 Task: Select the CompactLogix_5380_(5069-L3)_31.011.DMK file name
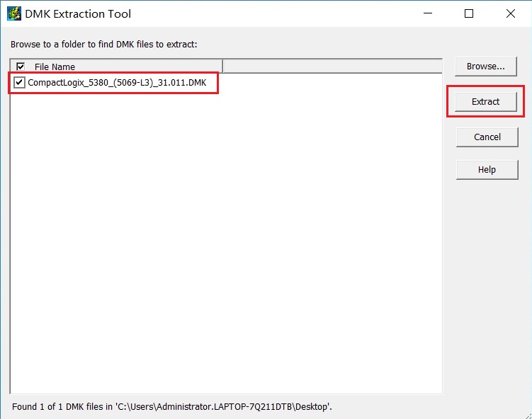pos(117,83)
